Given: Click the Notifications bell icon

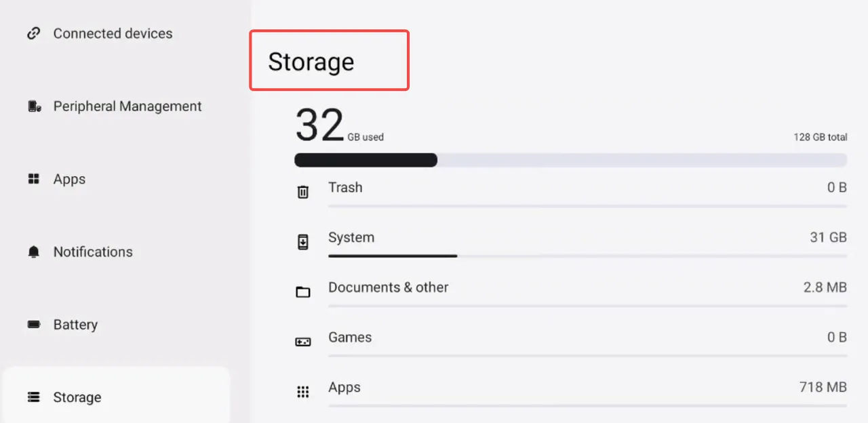Looking at the screenshot, I should pos(33,252).
